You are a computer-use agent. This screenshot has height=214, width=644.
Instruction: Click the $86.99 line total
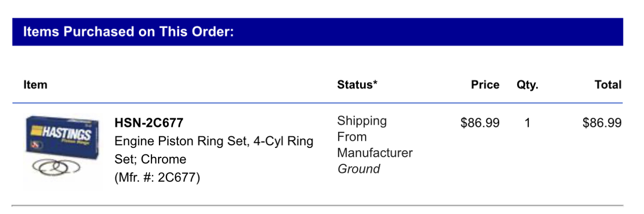tap(602, 123)
